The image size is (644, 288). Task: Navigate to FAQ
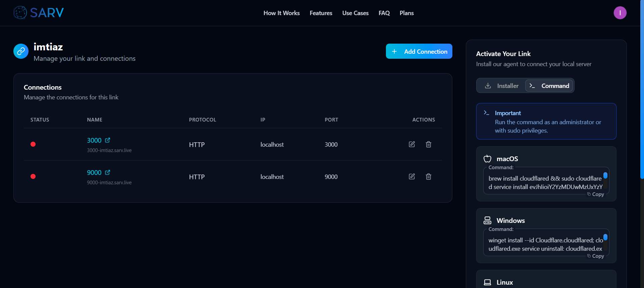pos(384,13)
